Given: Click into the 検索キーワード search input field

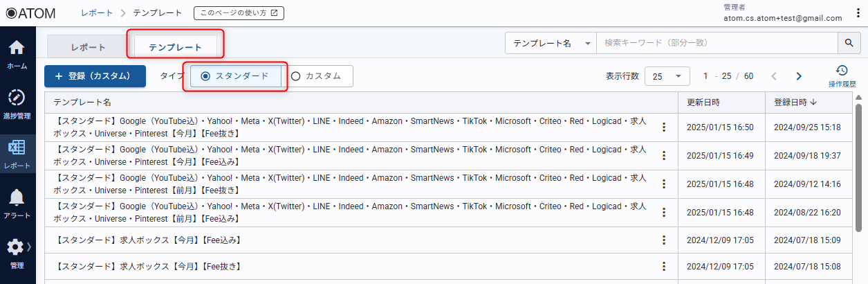Looking at the screenshot, I should point(716,43).
